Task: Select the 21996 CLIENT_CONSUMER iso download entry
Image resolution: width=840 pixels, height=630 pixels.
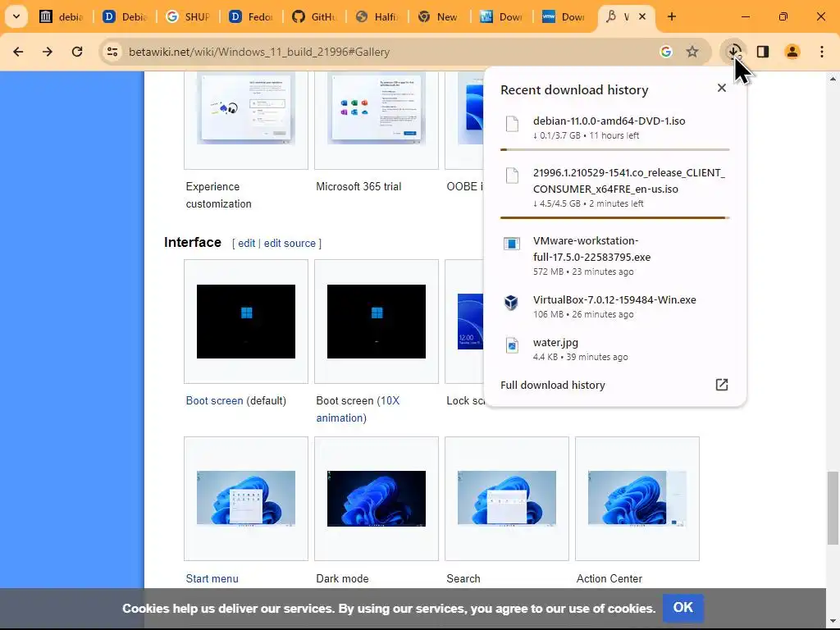Action: [x=614, y=188]
